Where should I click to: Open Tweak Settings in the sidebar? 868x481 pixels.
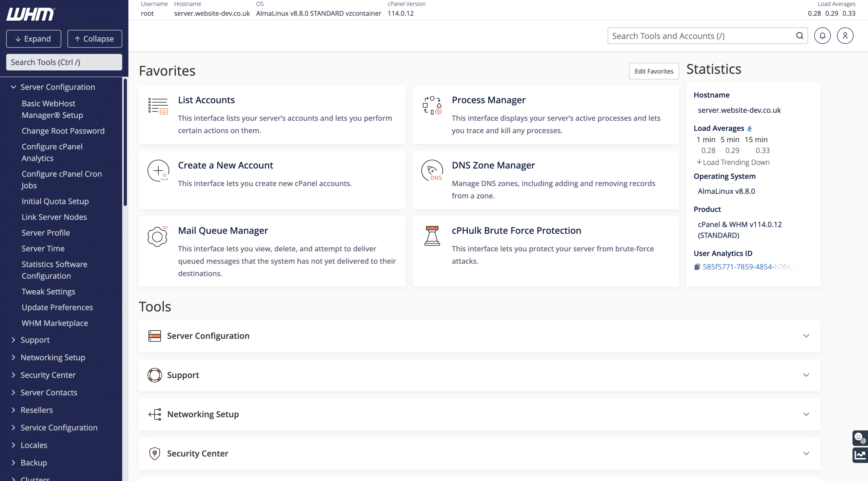coord(48,291)
